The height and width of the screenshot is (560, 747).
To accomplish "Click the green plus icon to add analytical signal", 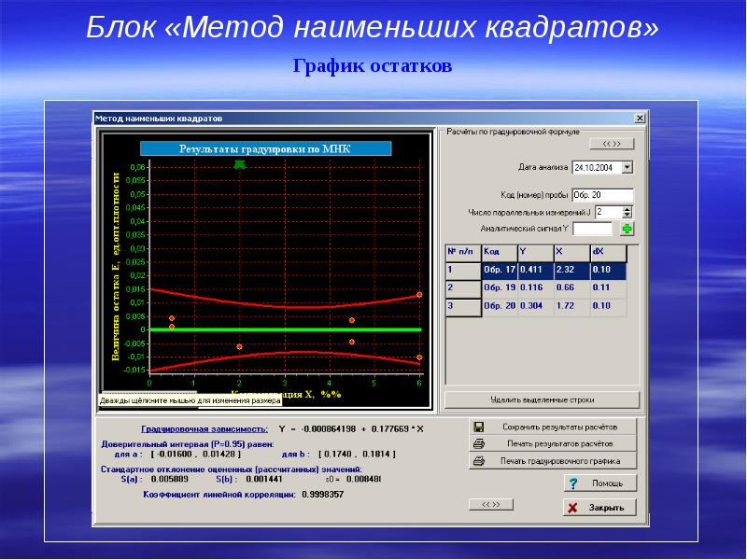I will [627, 229].
